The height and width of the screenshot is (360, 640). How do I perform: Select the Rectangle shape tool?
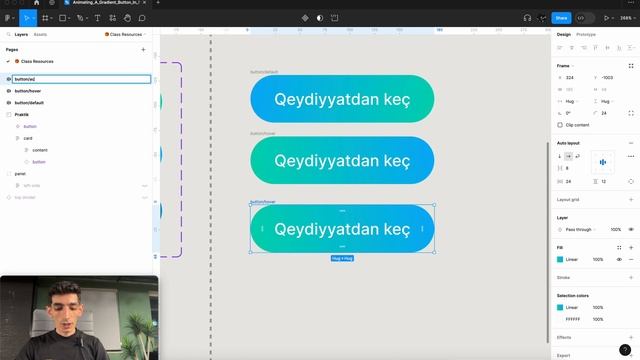pos(62,18)
